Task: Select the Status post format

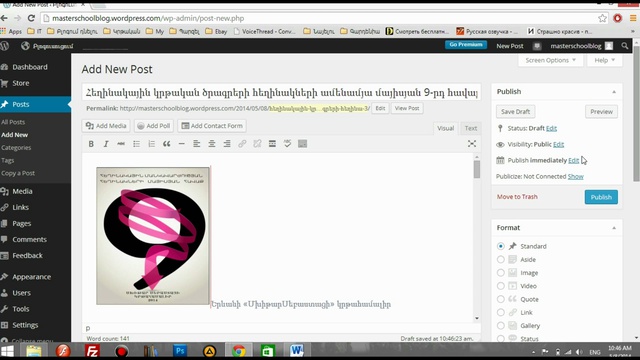Action: pyautogui.click(x=500, y=338)
